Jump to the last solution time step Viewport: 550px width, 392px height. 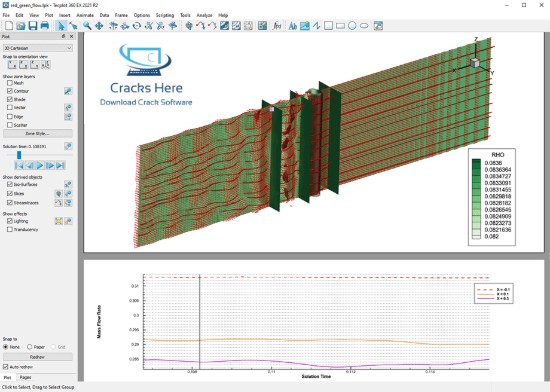point(60,165)
